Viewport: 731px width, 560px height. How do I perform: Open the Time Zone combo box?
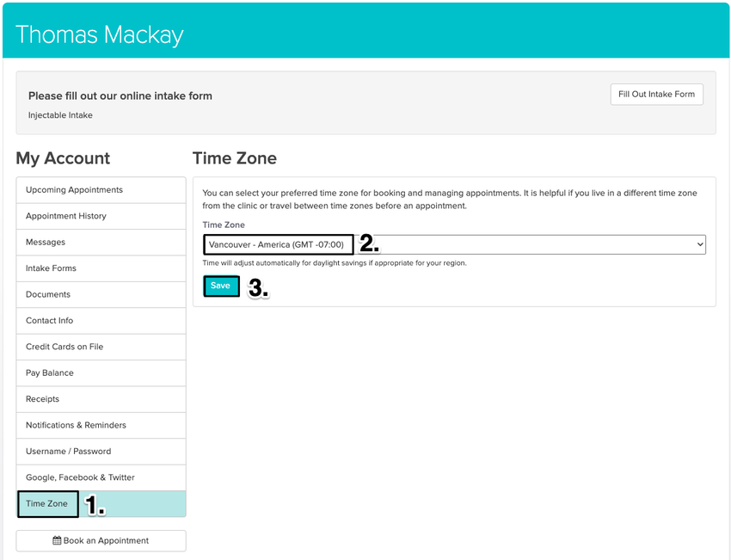click(453, 243)
